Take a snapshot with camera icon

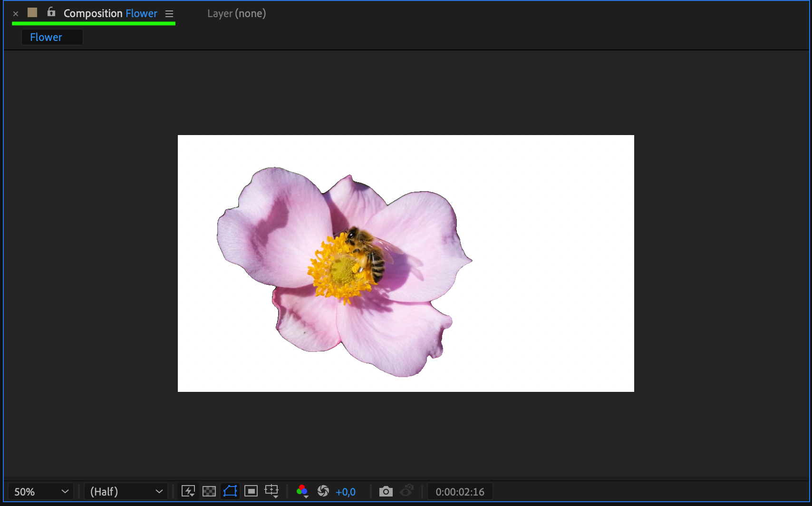(x=386, y=491)
